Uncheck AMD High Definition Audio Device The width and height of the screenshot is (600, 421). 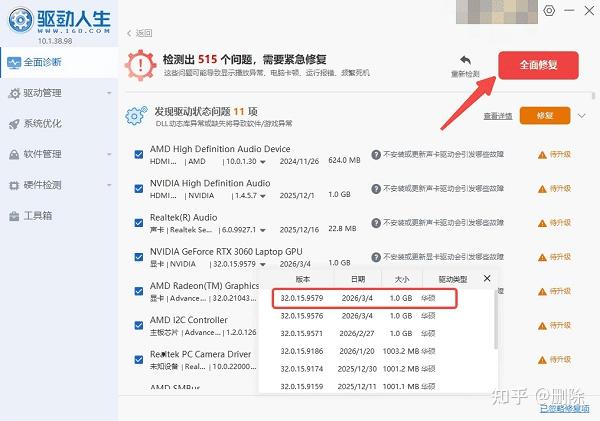point(139,155)
